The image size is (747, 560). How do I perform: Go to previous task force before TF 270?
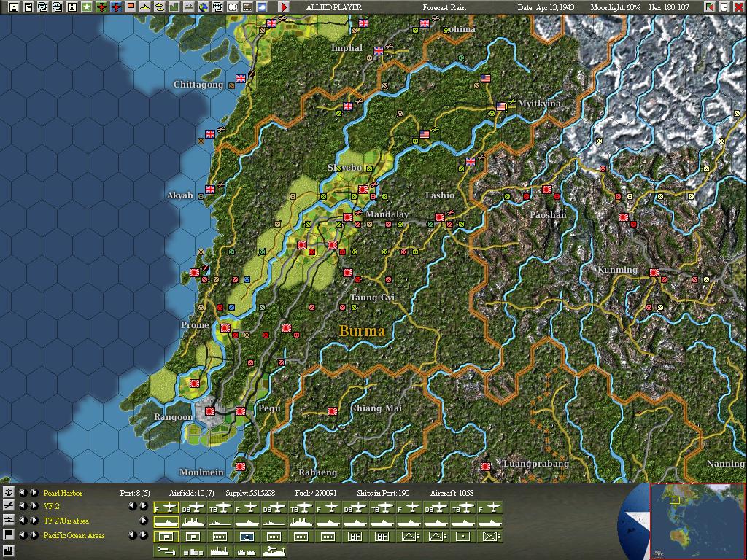(23, 521)
